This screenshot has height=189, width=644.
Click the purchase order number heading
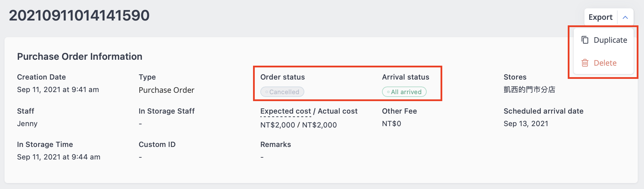[x=79, y=15]
